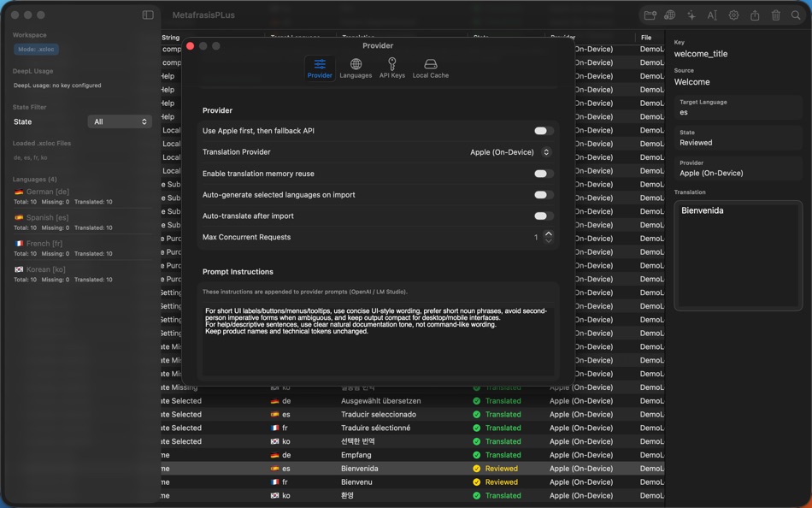Click the Spanish flag in the sidebar
812x508 pixels.
[x=19, y=218]
